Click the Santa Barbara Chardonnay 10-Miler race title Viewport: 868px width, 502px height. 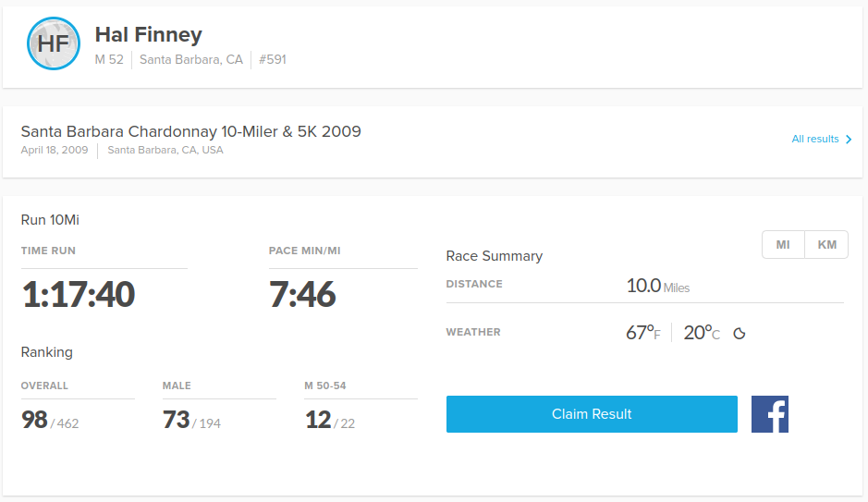click(x=190, y=131)
